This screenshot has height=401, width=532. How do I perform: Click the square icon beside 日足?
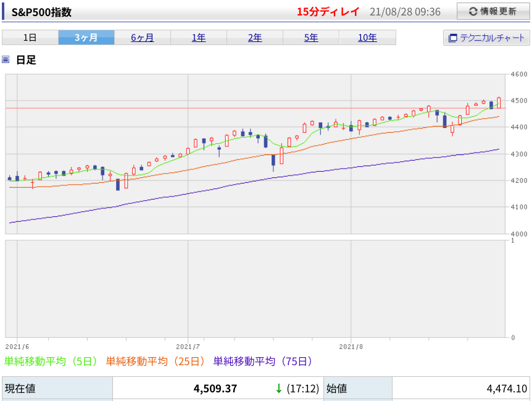(6, 60)
